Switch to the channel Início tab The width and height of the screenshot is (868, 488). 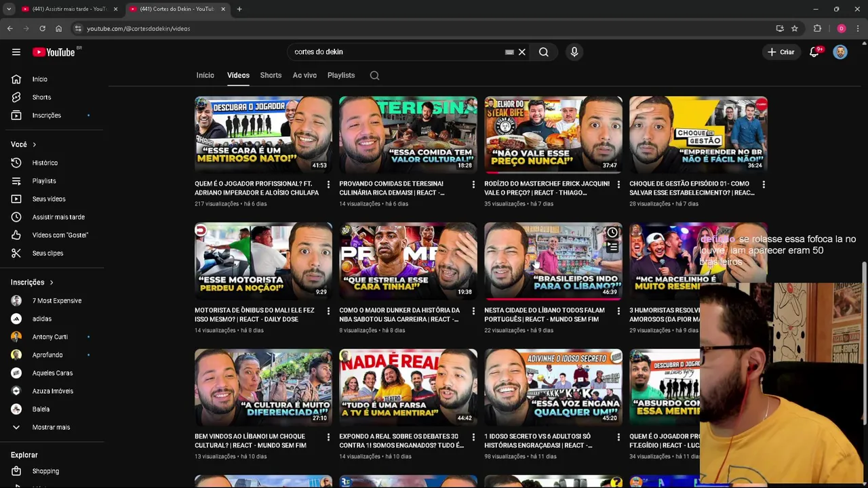(205, 75)
